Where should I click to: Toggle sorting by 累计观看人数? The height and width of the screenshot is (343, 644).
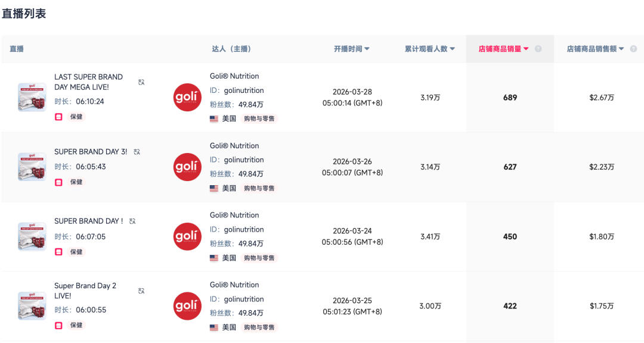click(452, 49)
